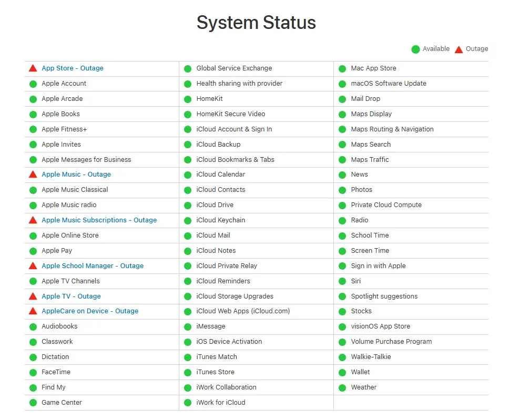Click the green dot beside FaceTime
This screenshot has width=519, height=420.
point(33,373)
